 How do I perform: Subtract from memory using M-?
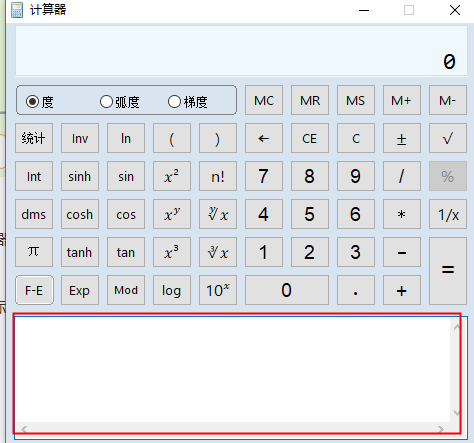click(448, 100)
